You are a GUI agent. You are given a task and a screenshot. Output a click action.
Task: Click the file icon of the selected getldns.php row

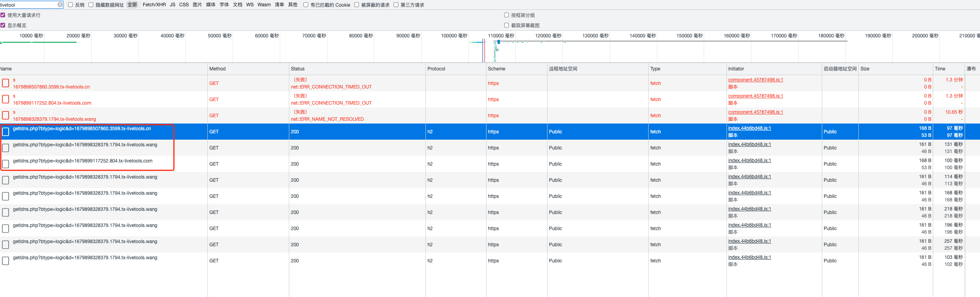coord(6,132)
